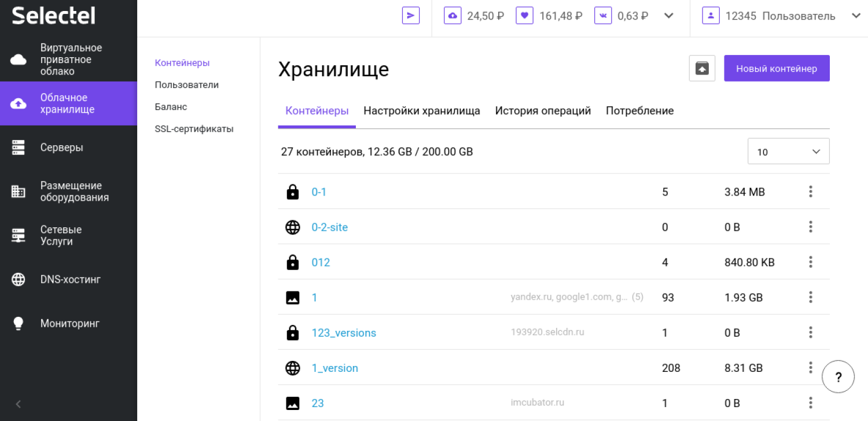The image size is (868, 421).
Task: Switch to История операций tab
Action: 542,110
